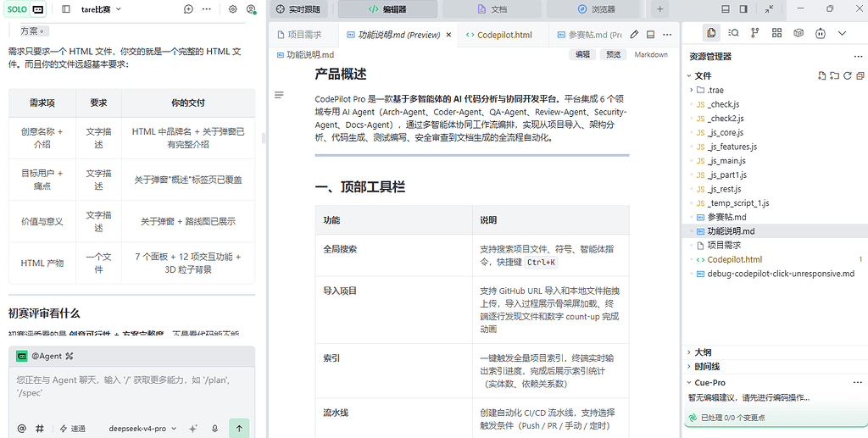
Task: Start a new chat with plus bubble icon
Action: tap(189, 8)
